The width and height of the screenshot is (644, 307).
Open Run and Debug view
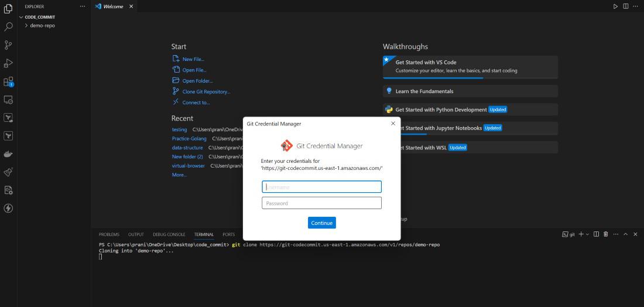tap(8, 63)
